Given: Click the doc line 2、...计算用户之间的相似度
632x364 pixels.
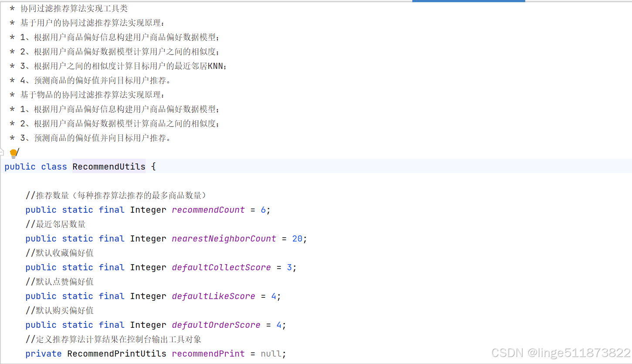Looking at the screenshot, I should pos(120,51).
